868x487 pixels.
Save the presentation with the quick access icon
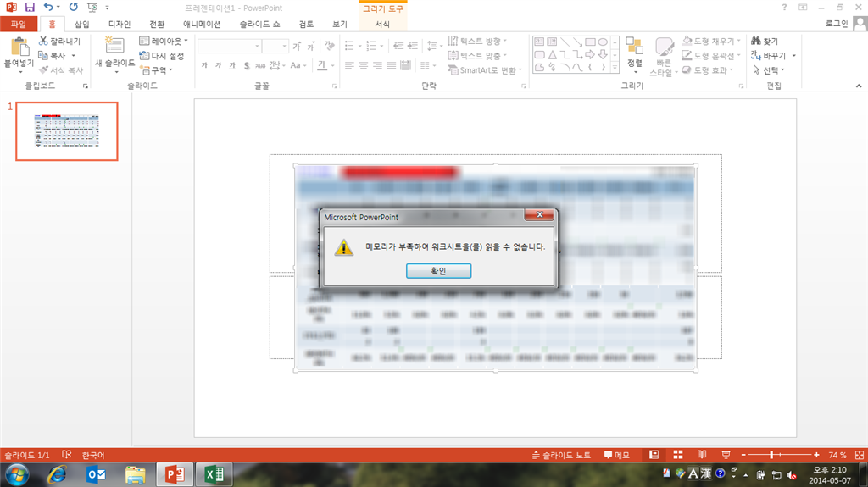click(30, 8)
